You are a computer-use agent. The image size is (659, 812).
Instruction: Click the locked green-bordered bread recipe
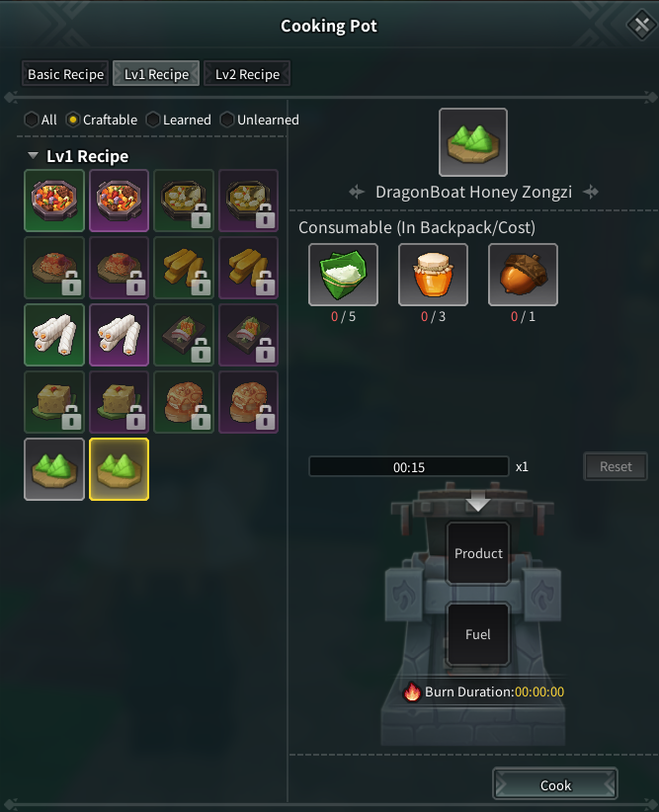tap(184, 402)
